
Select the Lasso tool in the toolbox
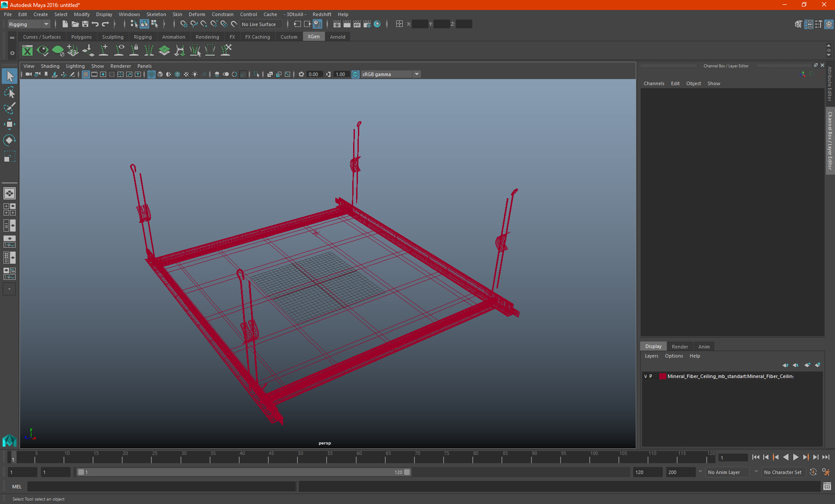click(x=9, y=93)
